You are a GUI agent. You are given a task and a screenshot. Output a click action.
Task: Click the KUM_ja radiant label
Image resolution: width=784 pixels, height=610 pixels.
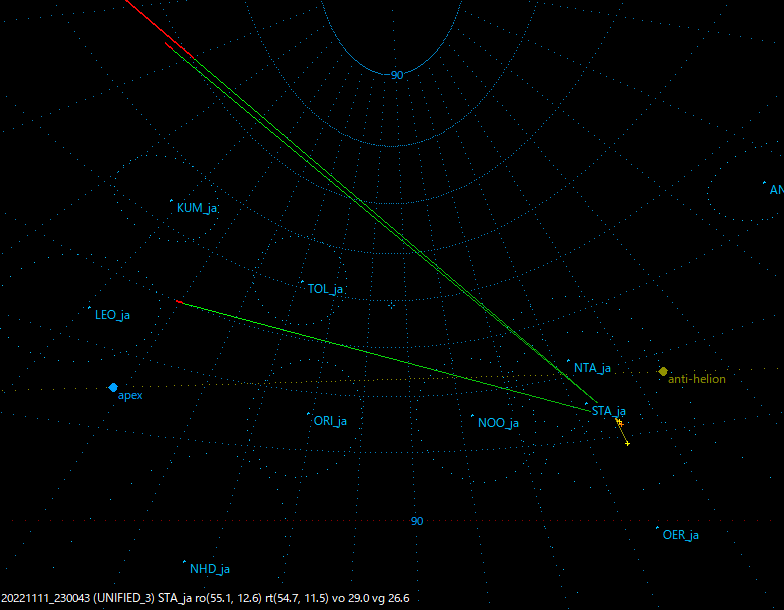[x=196, y=208]
